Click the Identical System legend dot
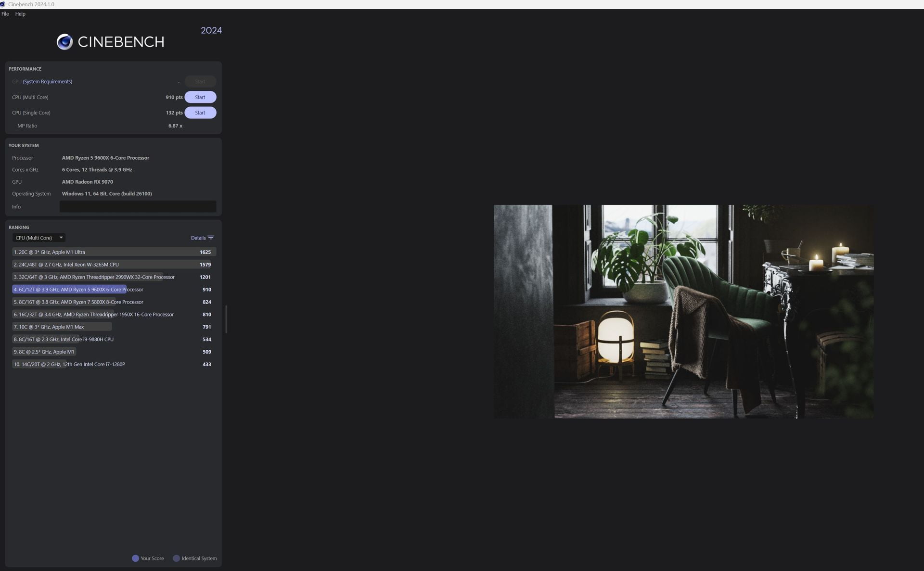 (x=177, y=558)
